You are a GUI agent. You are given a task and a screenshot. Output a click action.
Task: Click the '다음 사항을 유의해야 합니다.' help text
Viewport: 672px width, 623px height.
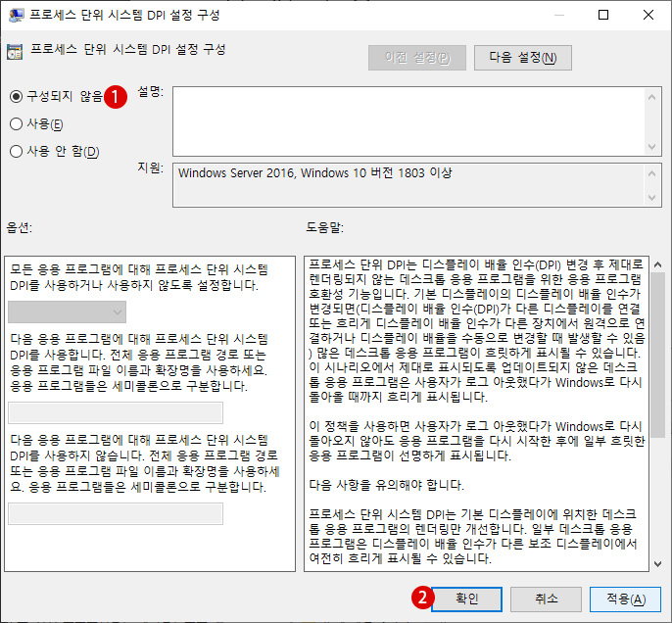tap(387, 485)
